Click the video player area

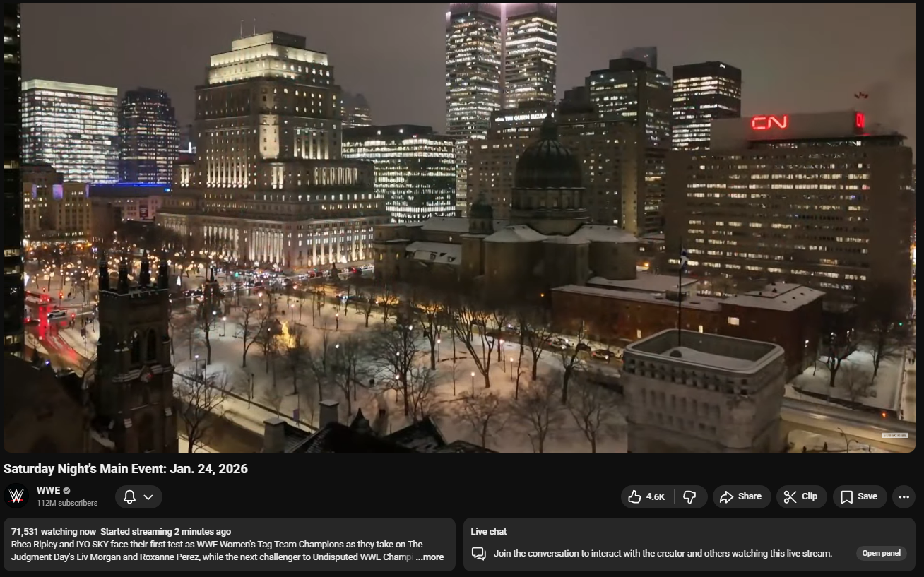coord(459,227)
